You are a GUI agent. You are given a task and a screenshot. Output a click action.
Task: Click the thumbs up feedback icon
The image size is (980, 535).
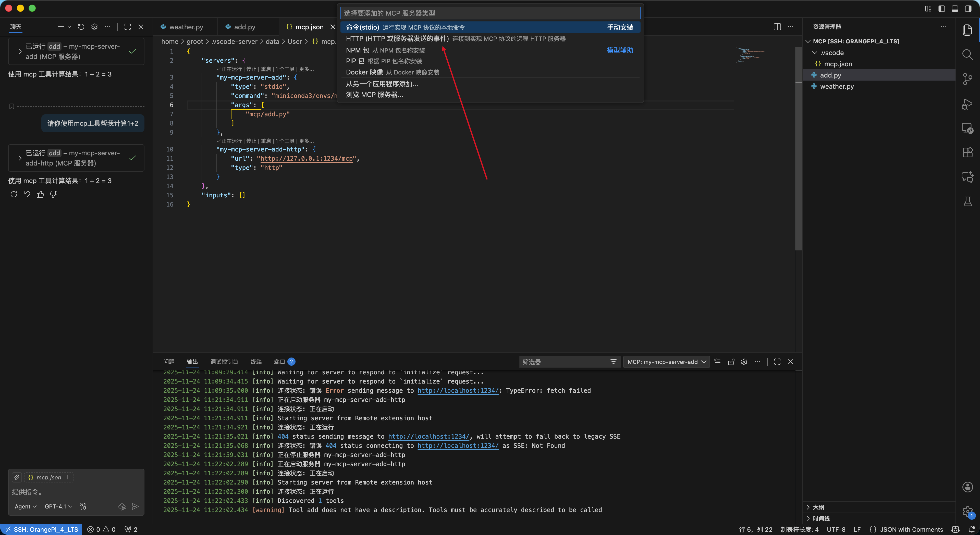tap(40, 194)
